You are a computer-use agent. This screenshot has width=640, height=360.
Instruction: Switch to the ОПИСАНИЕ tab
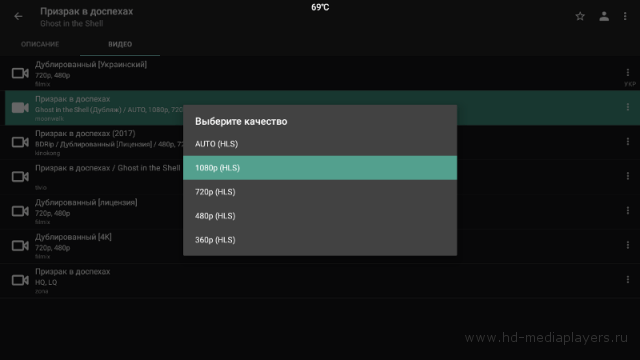coord(40,44)
